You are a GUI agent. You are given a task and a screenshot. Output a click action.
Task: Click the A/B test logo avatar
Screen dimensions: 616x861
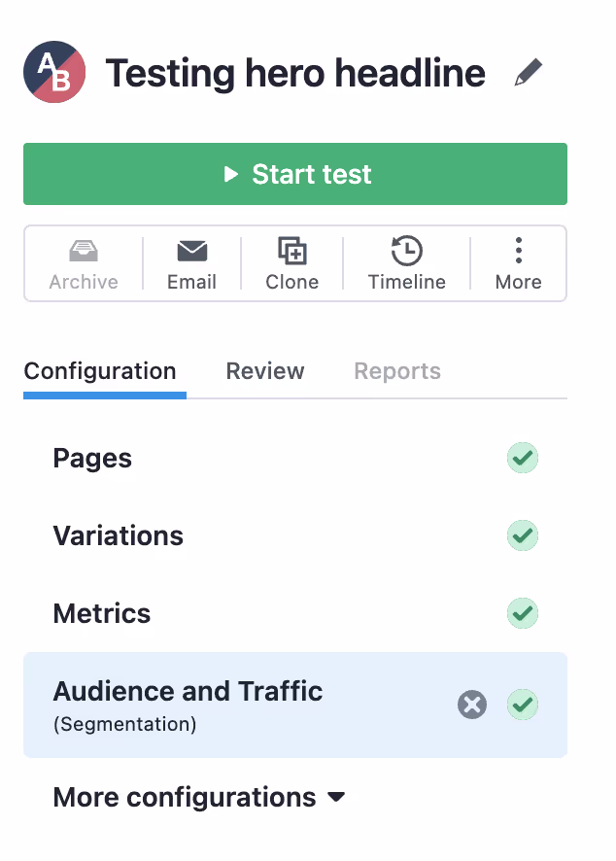click(54, 72)
